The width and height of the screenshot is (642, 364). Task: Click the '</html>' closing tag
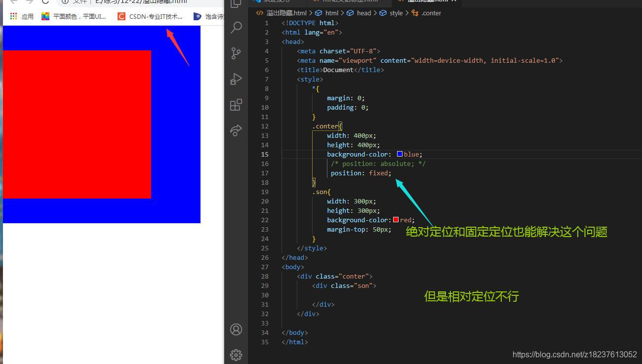coord(295,342)
